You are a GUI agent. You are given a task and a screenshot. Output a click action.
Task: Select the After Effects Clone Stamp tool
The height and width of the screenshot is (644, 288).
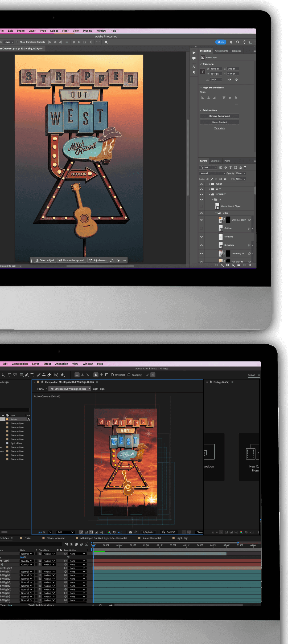click(44, 375)
